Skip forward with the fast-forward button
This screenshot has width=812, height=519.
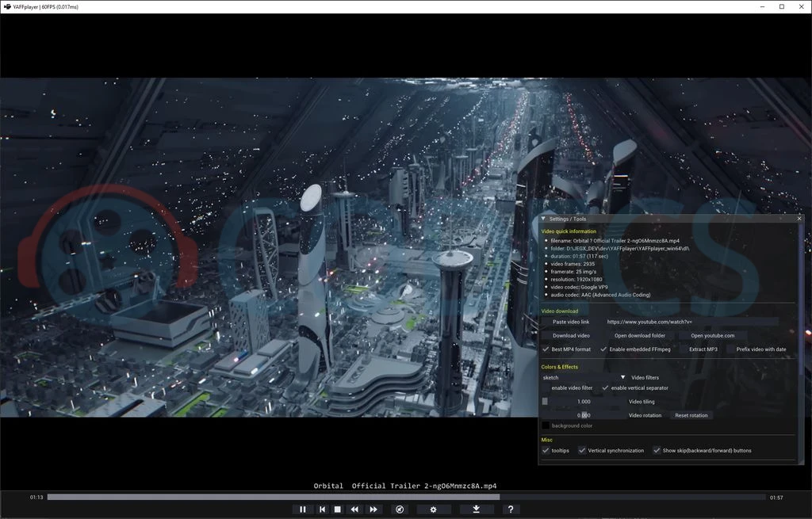click(x=373, y=509)
